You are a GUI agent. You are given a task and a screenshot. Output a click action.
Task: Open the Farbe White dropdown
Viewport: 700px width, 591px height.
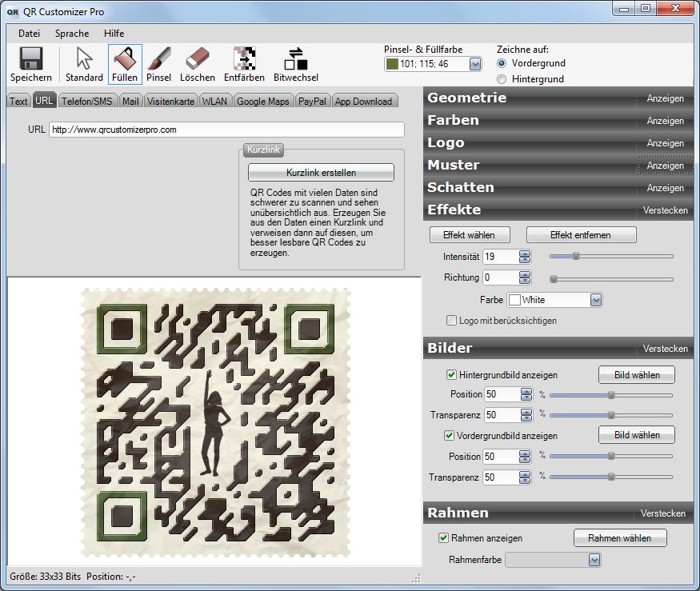(x=595, y=300)
